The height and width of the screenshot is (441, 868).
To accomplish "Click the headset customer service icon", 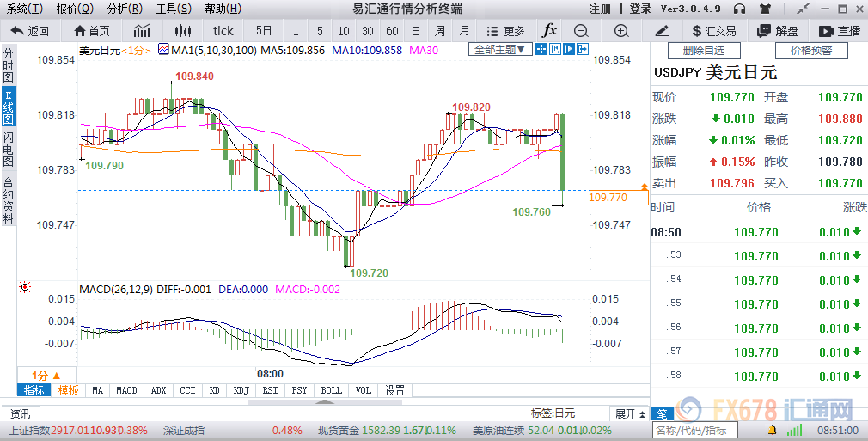I will click(x=740, y=9).
